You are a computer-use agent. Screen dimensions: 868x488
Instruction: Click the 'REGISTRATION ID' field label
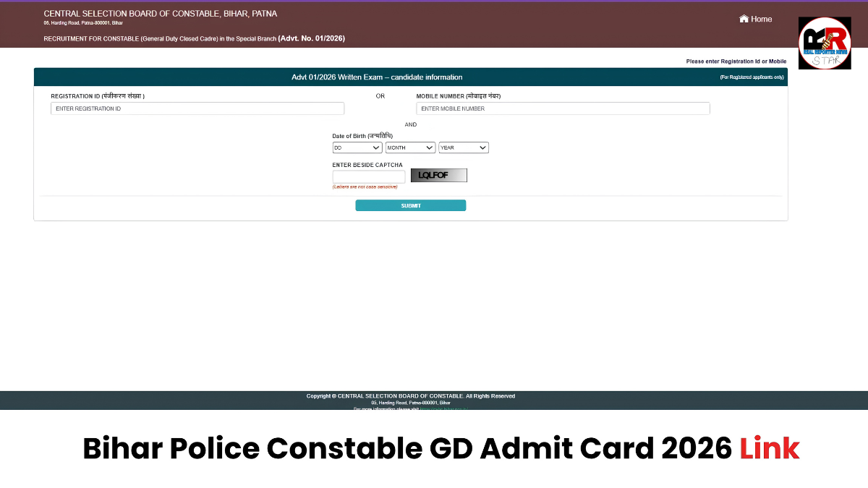coord(98,96)
